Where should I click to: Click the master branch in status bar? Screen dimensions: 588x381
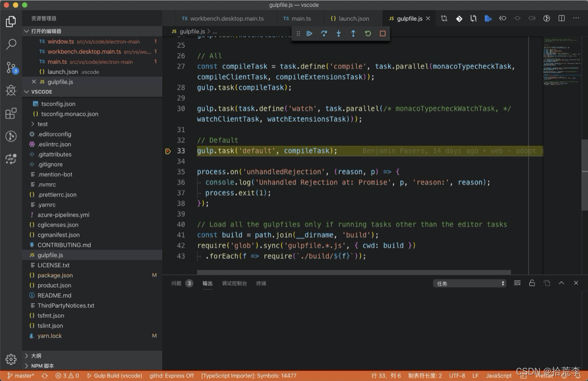click(x=21, y=376)
